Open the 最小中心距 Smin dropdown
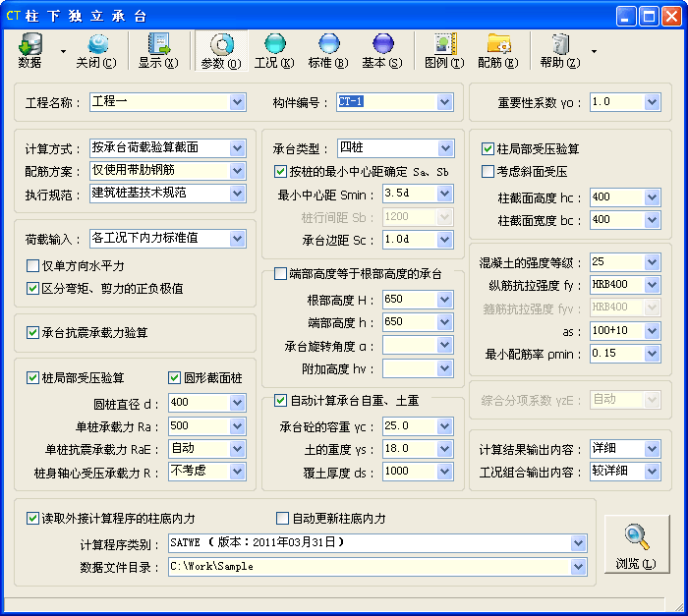 point(444,193)
